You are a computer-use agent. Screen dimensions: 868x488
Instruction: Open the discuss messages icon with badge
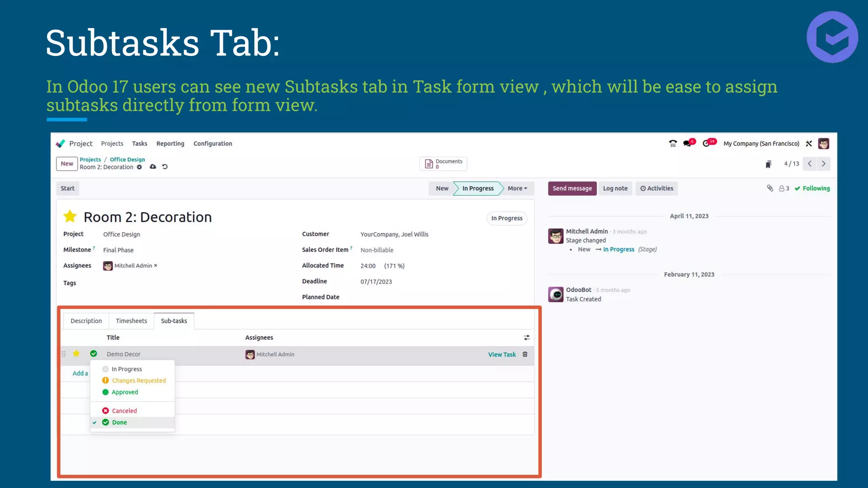pos(689,143)
